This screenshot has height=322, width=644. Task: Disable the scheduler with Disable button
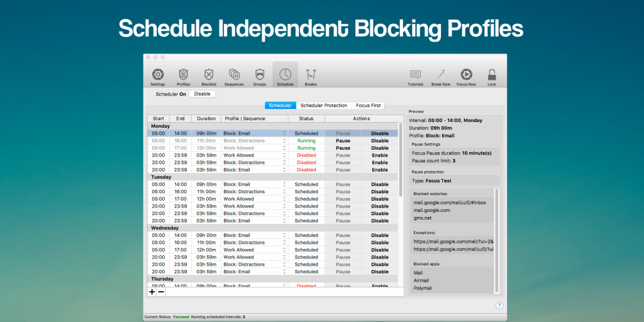pyautogui.click(x=202, y=94)
